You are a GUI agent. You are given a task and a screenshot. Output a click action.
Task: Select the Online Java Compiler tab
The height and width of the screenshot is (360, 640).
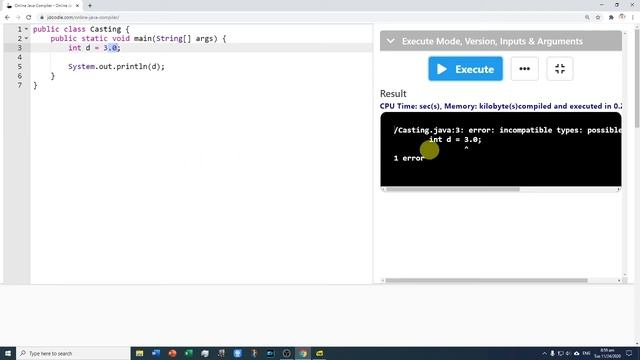(x=42, y=6)
